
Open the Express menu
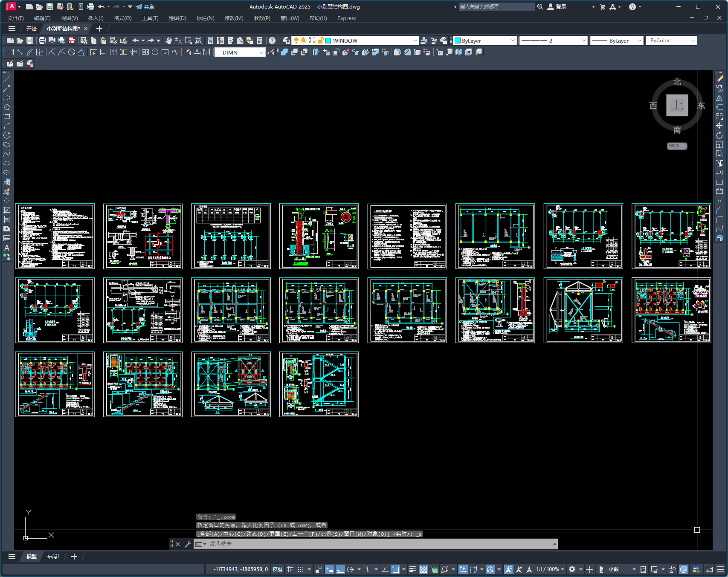pos(347,18)
